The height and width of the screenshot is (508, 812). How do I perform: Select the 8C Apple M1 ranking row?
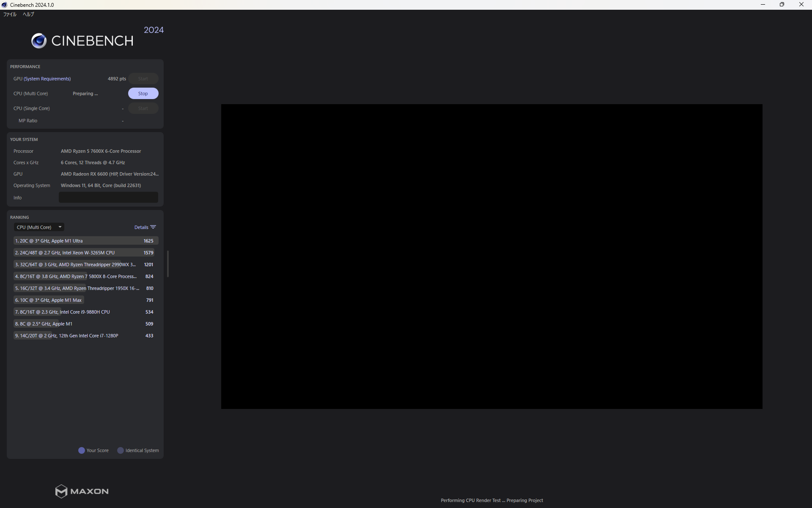point(86,324)
